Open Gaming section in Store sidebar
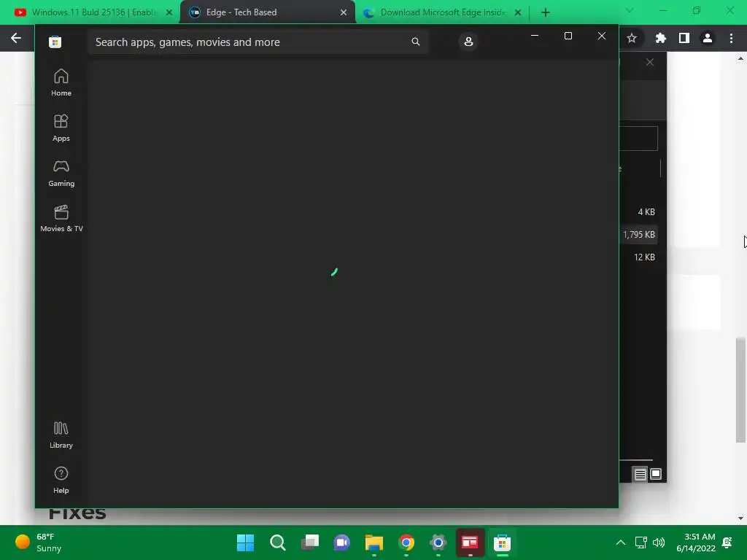Screen dimensions: 747x560 click(61, 174)
